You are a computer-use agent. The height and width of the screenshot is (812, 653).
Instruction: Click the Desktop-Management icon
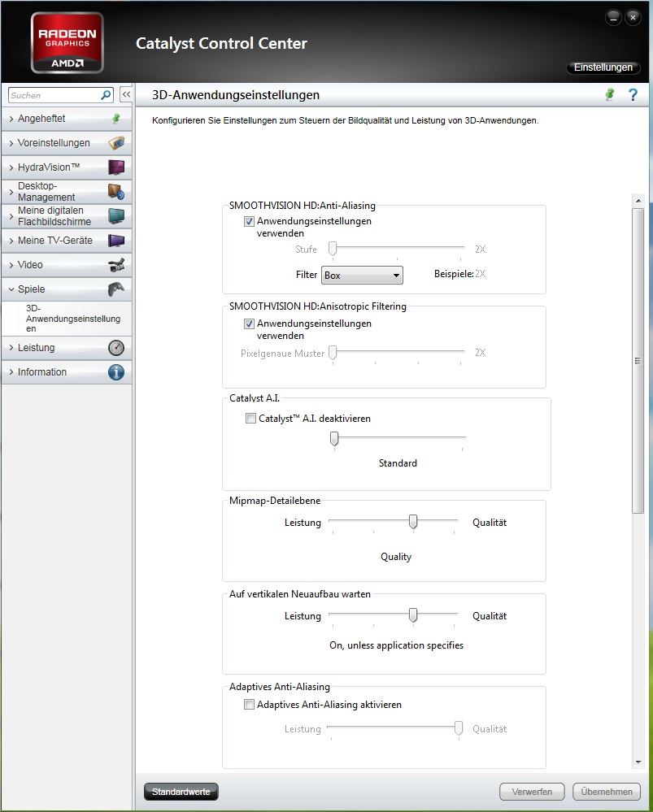pyautogui.click(x=116, y=192)
